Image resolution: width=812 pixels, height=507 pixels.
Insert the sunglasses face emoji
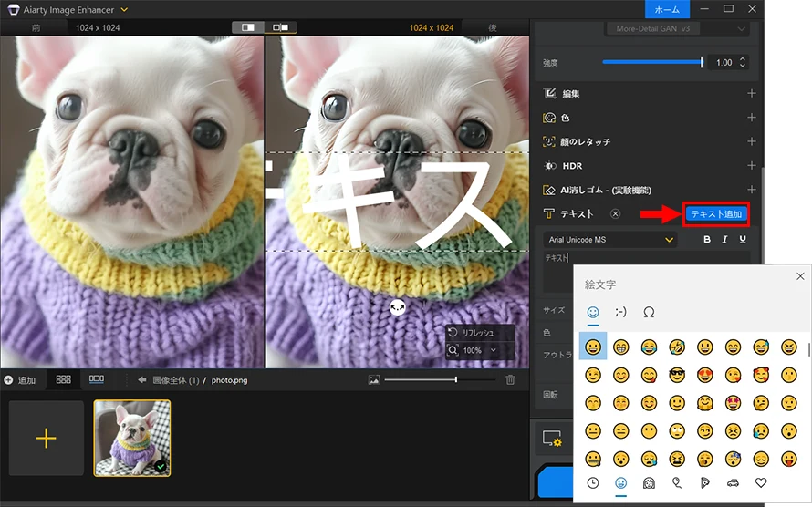point(677,375)
